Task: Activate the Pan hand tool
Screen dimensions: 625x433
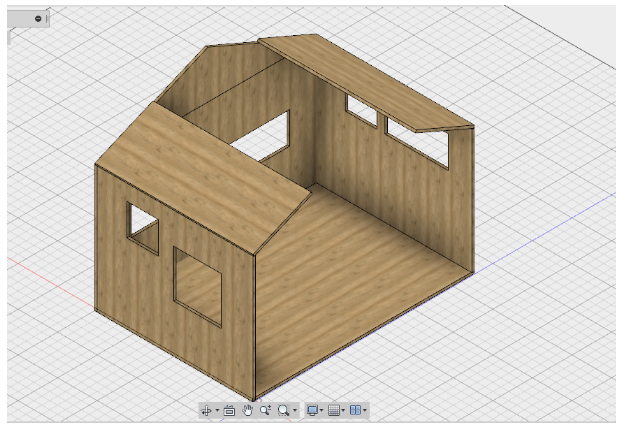Action: point(248,410)
